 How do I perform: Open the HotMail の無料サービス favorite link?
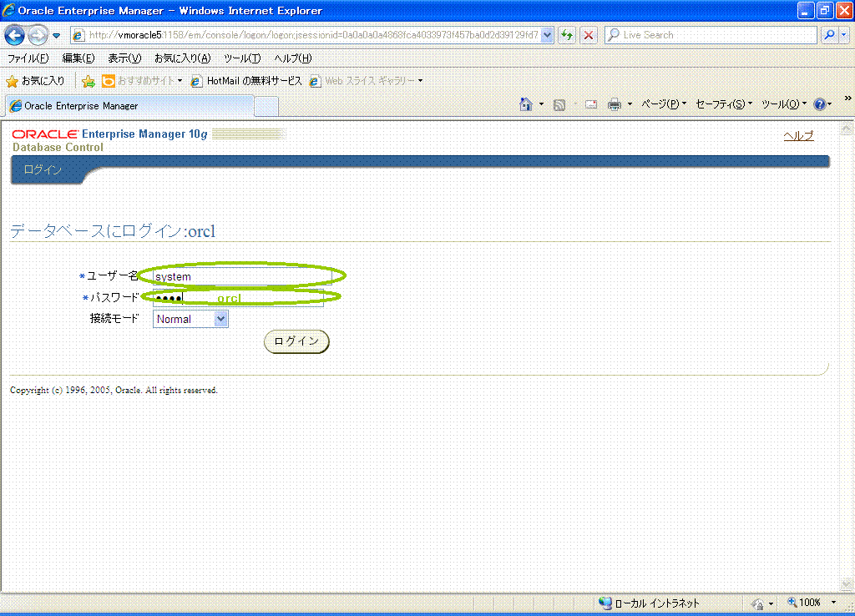246,81
